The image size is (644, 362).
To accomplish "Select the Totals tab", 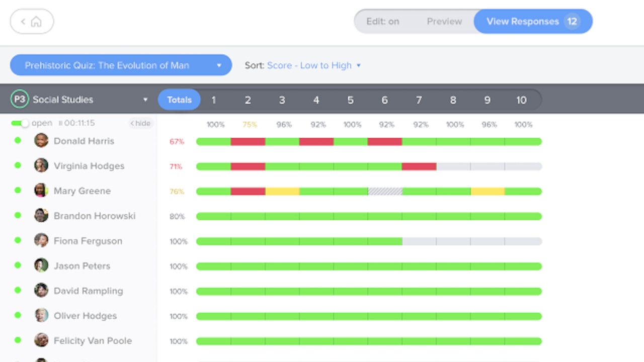I will (x=179, y=100).
